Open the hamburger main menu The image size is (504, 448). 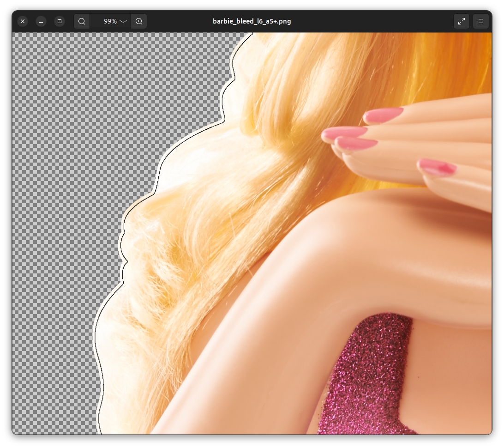click(x=481, y=21)
